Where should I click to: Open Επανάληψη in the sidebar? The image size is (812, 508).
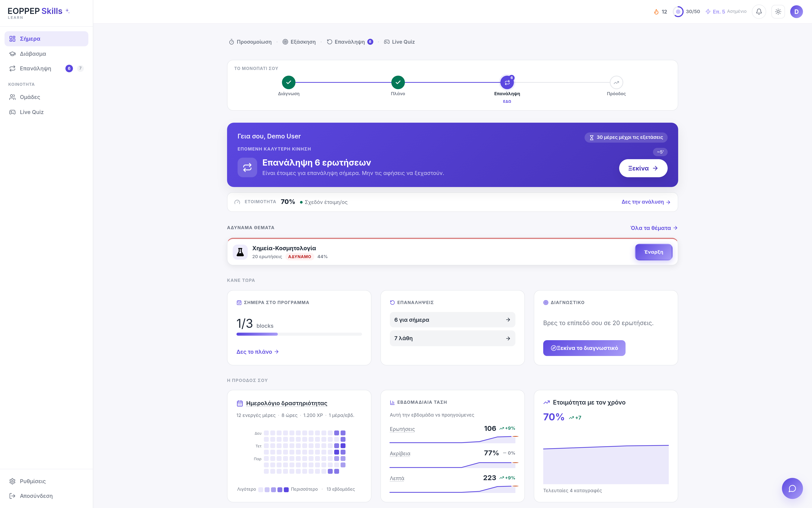[x=46, y=68]
